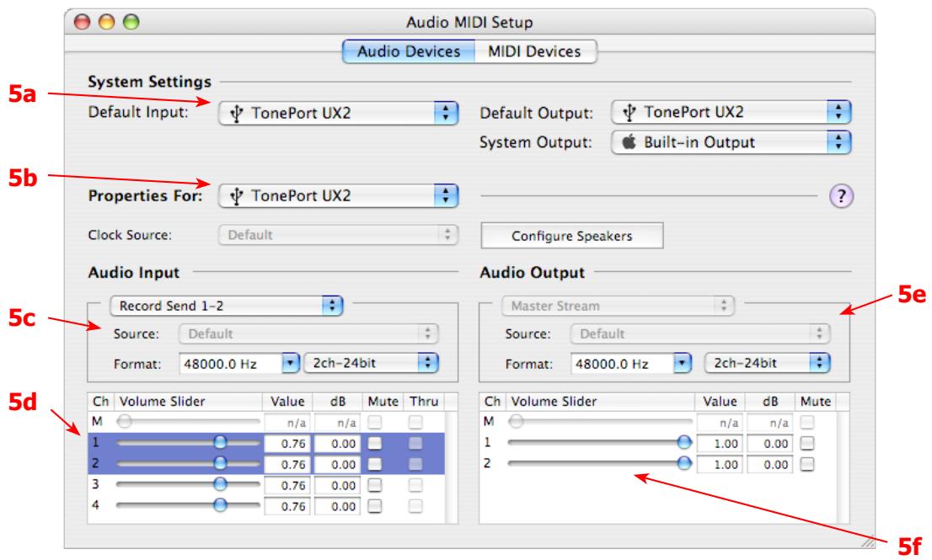
Task: Click the input channel 4 dB field
Action: [x=337, y=507]
